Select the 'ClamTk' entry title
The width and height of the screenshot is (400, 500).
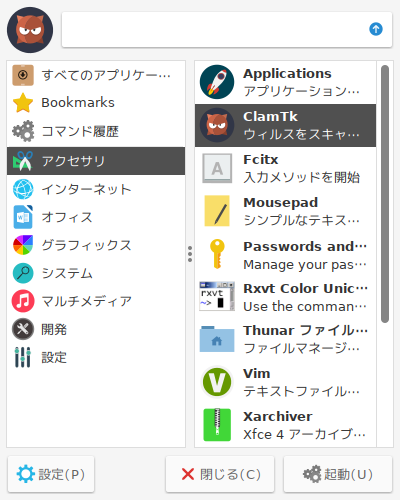(x=270, y=117)
